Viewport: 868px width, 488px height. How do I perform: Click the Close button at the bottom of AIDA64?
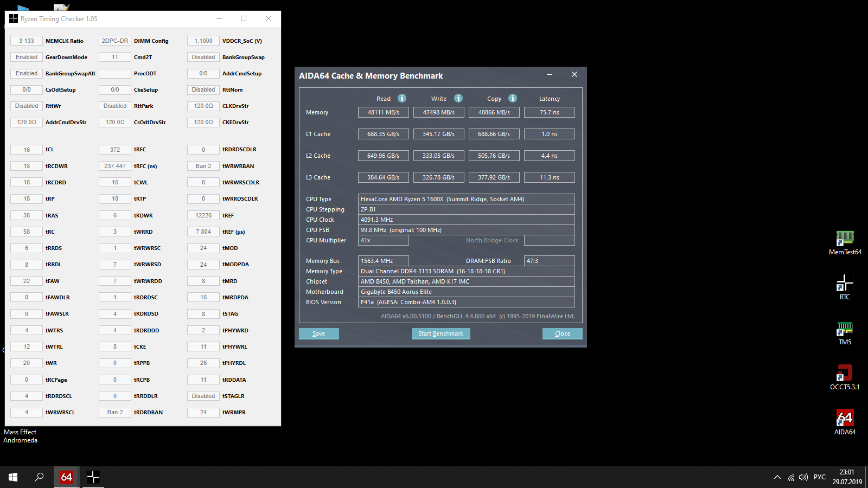[563, 333]
